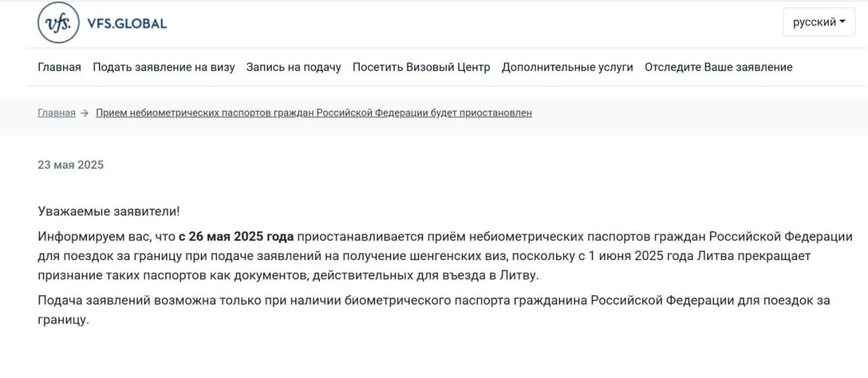Screen dimensions: 868x378
Task: Click the Главная breadcrumb link
Action: (x=56, y=113)
